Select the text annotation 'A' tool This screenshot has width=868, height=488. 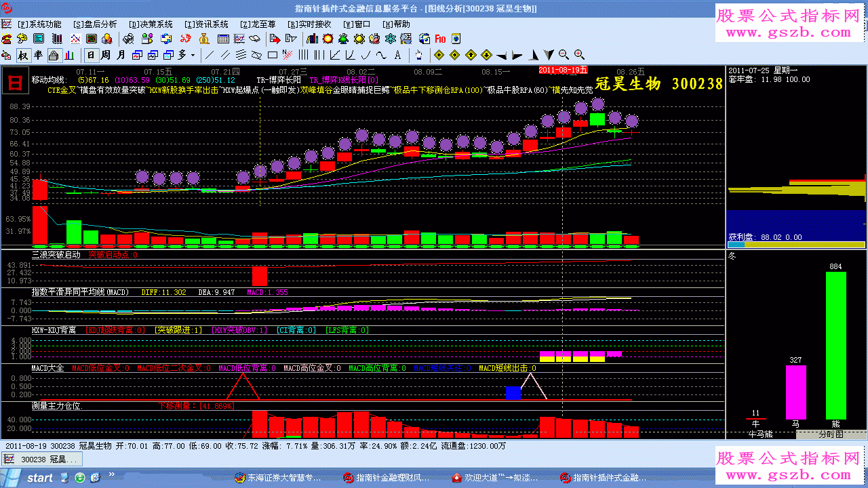[x=397, y=55]
